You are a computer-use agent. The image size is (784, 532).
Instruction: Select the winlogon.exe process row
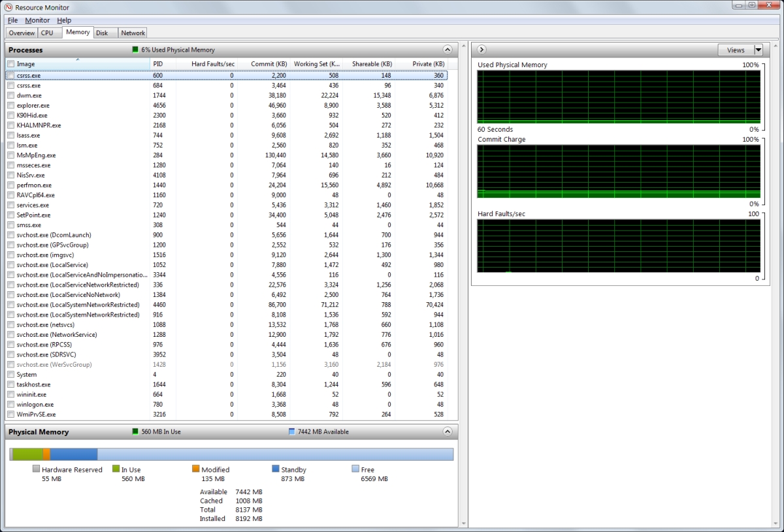[x=227, y=405]
